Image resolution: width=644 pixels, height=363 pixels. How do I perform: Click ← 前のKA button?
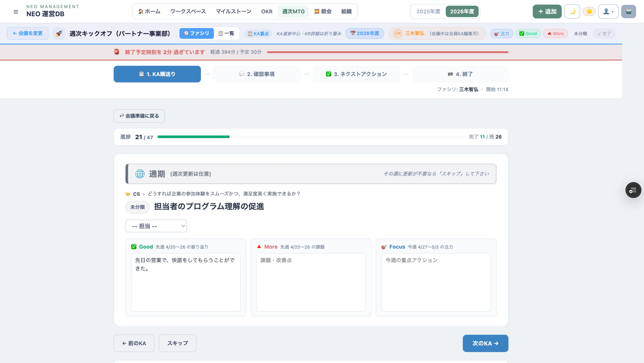pos(134,343)
